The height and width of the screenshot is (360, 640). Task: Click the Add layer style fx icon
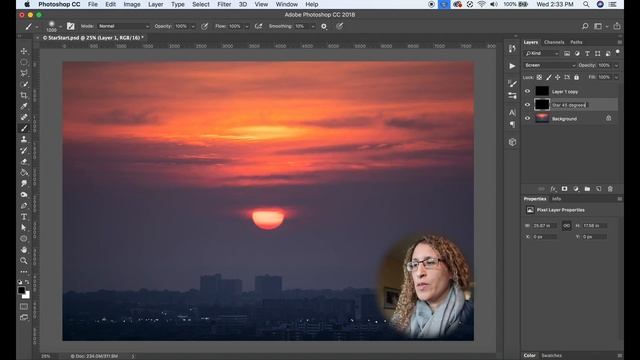point(553,189)
